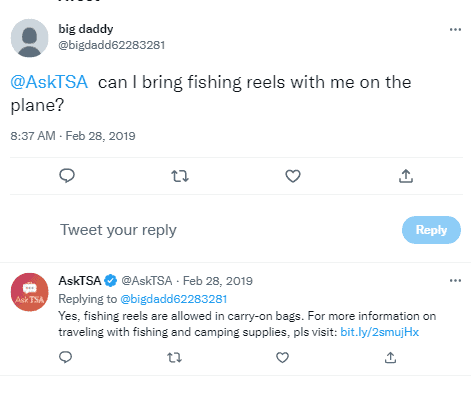Like the AskTSA reply

(282, 358)
